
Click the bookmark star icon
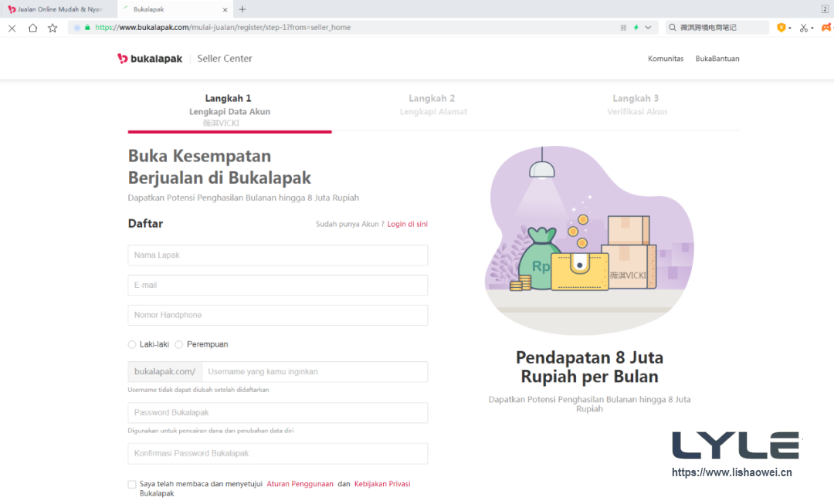(53, 28)
